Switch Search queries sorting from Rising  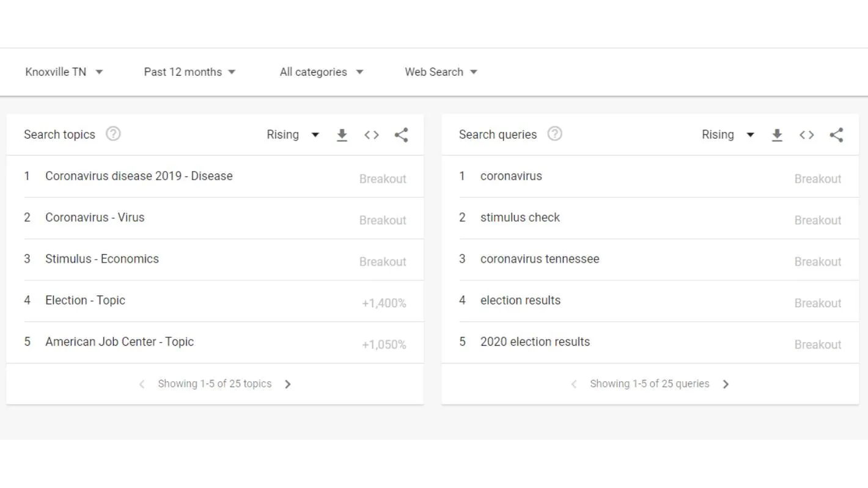[728, 135]
